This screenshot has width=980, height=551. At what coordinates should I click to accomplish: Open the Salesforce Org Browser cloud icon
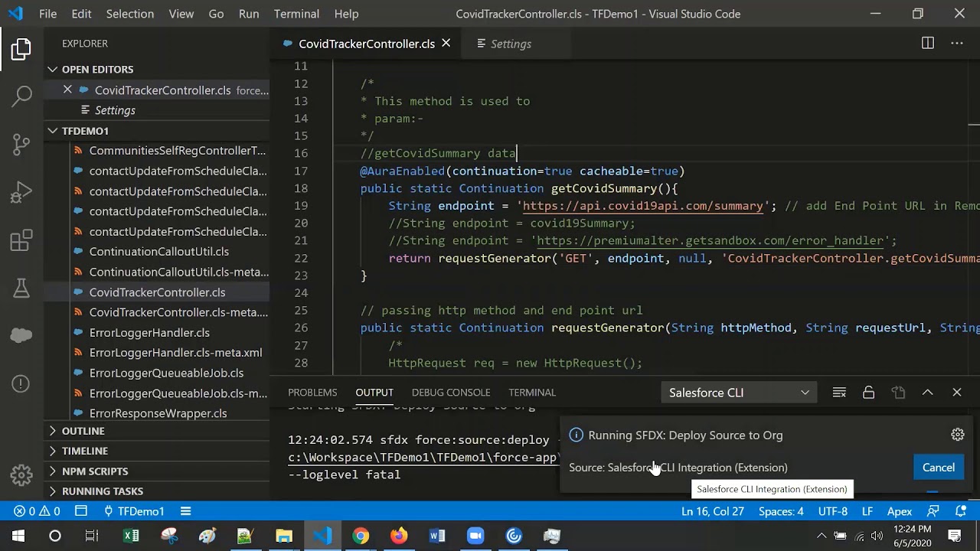click(x=21, y=334)
